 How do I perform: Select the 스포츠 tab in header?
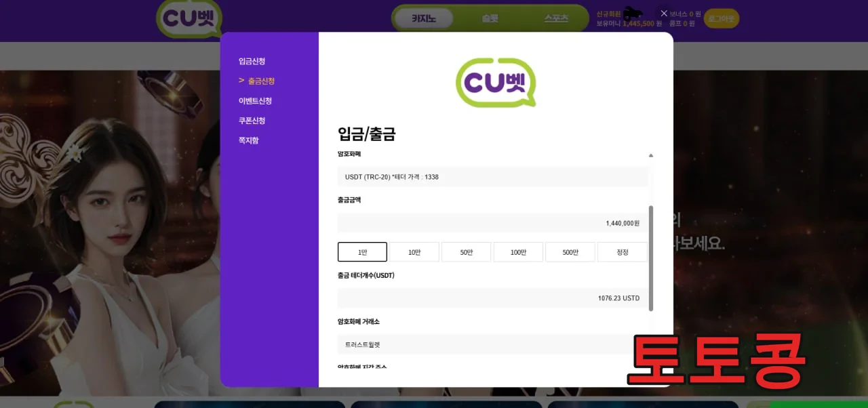point(556,19)
